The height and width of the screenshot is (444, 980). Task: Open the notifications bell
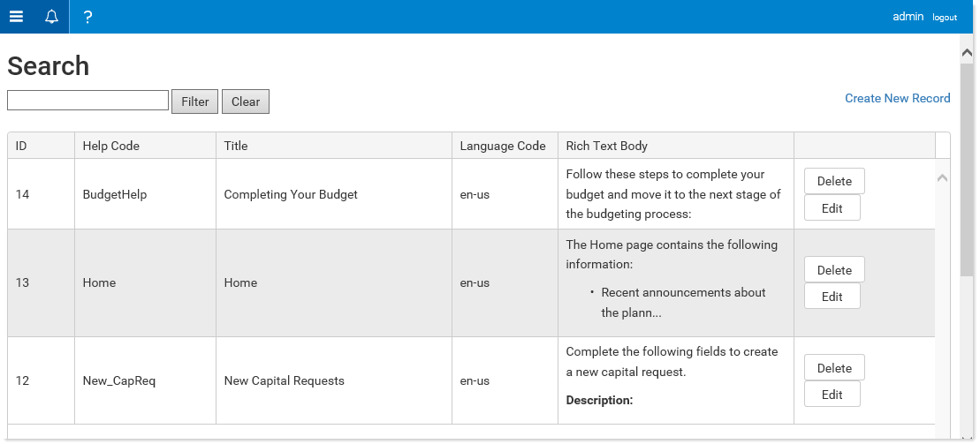click(52, 17)
